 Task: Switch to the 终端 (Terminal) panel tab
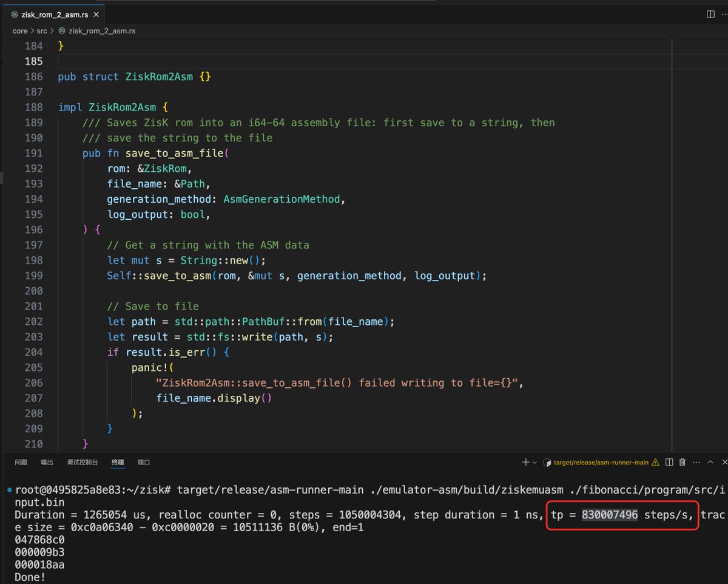[x=118, y=462]
